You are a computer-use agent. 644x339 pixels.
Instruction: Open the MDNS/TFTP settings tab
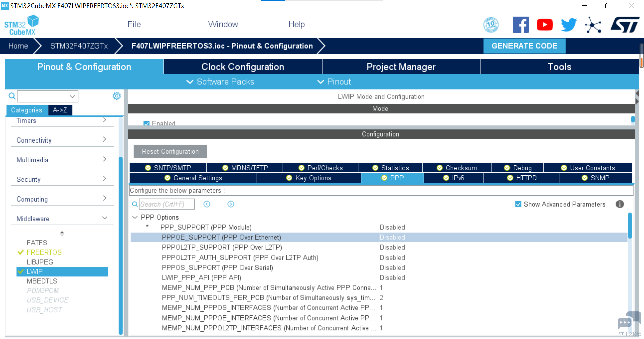tap(245, 168)
